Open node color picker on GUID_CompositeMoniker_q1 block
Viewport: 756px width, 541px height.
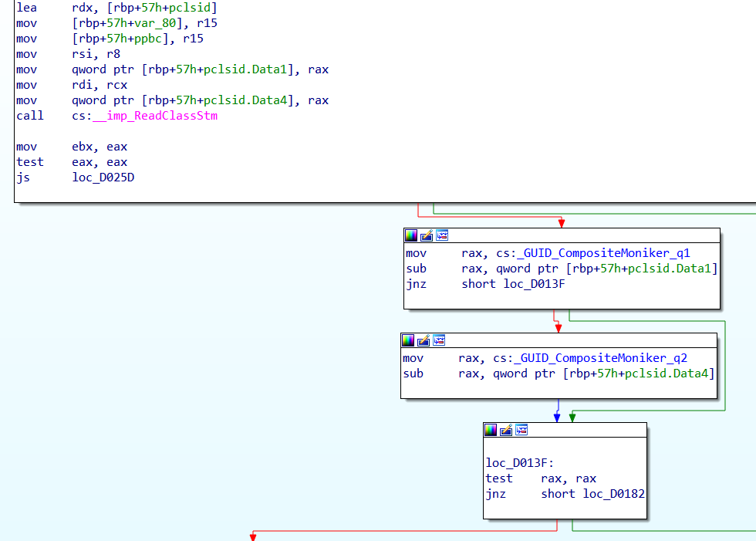[410, 235]
